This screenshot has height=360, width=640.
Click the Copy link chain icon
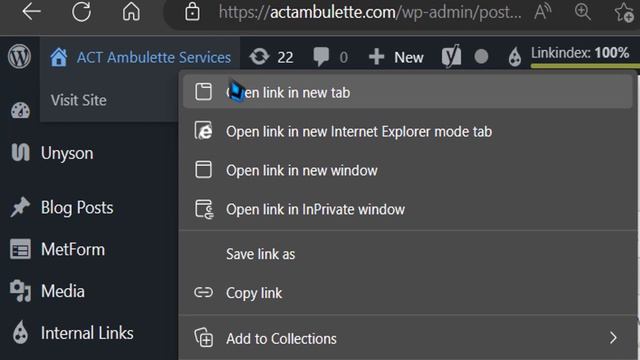click(203, 292)
